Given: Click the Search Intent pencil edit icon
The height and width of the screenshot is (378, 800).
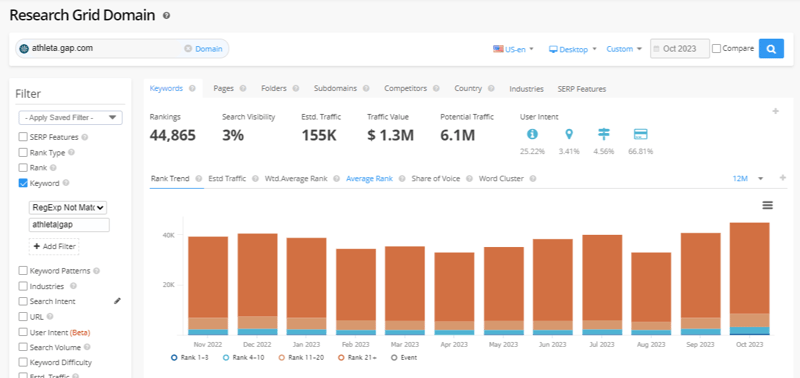Looking at the screenshot, I should (117, 301).
